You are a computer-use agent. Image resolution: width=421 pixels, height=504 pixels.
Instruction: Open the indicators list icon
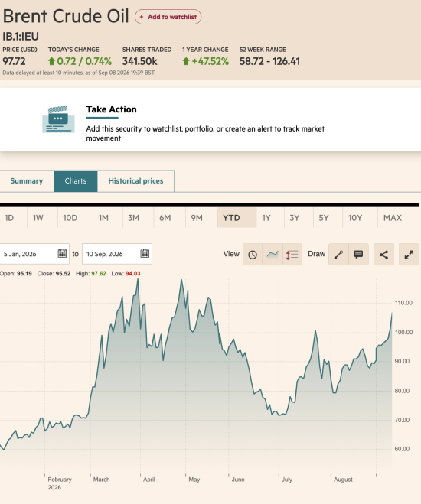(x=292, y=255)
